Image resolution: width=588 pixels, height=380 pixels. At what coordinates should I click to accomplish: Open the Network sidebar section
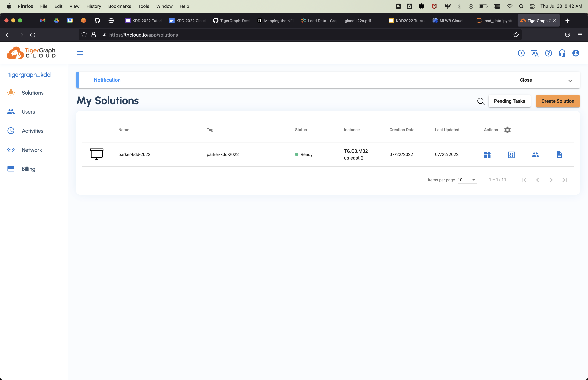[x=32, y=150]
